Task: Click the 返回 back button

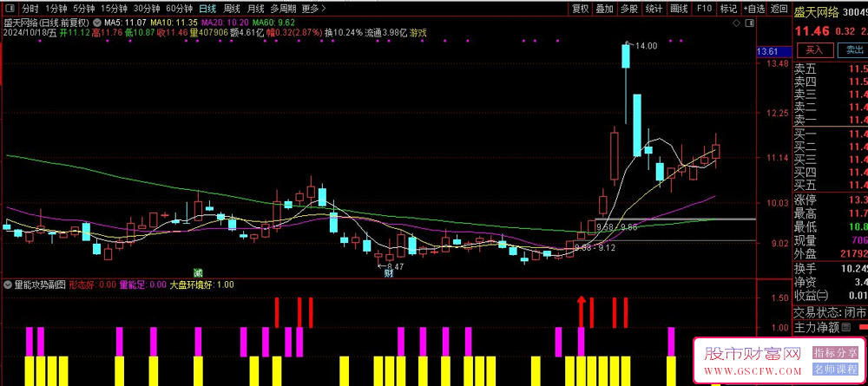Action: tap(779, 9)
